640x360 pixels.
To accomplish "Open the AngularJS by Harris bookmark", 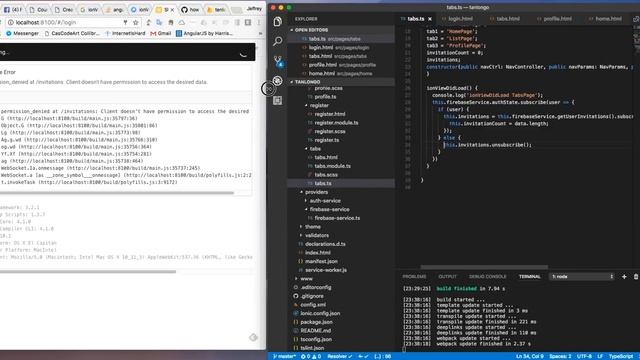I will [204, 33].
